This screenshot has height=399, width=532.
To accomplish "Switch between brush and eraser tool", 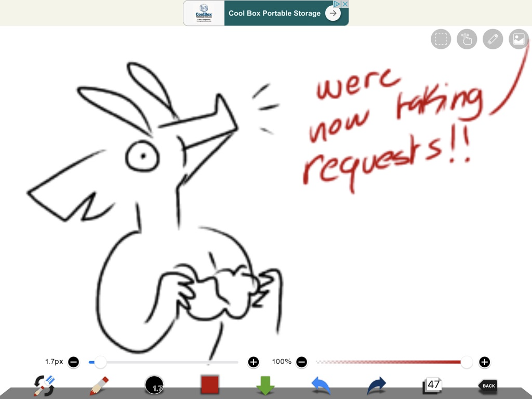I will coord(44,386).
